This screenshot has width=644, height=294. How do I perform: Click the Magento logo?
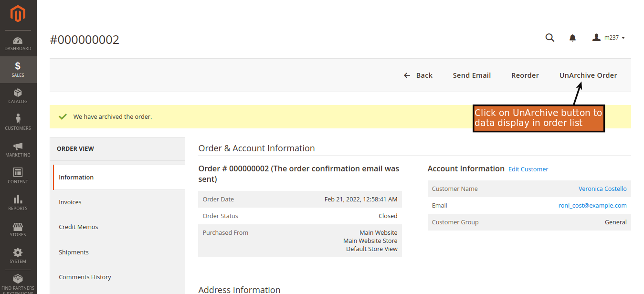[18, 14]
